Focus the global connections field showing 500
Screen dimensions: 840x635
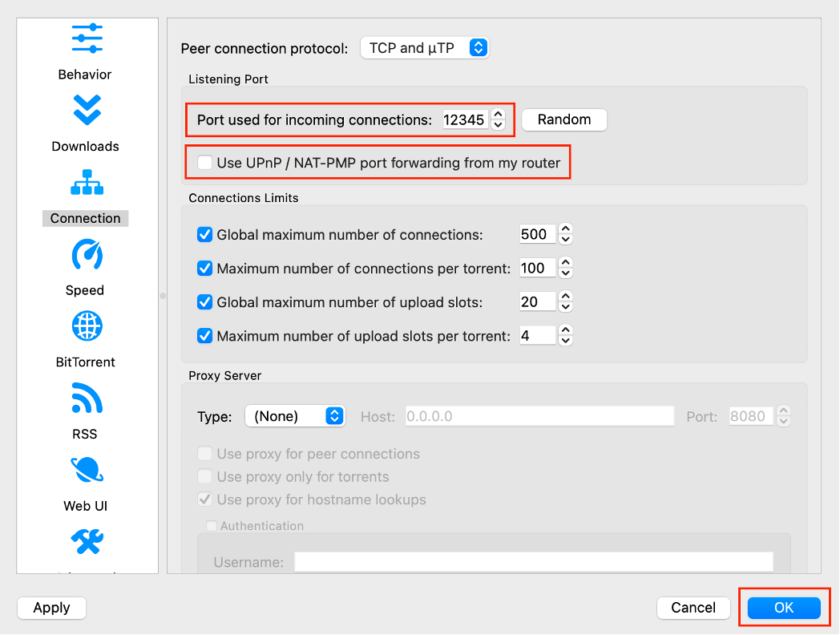[x=537, y=234]
